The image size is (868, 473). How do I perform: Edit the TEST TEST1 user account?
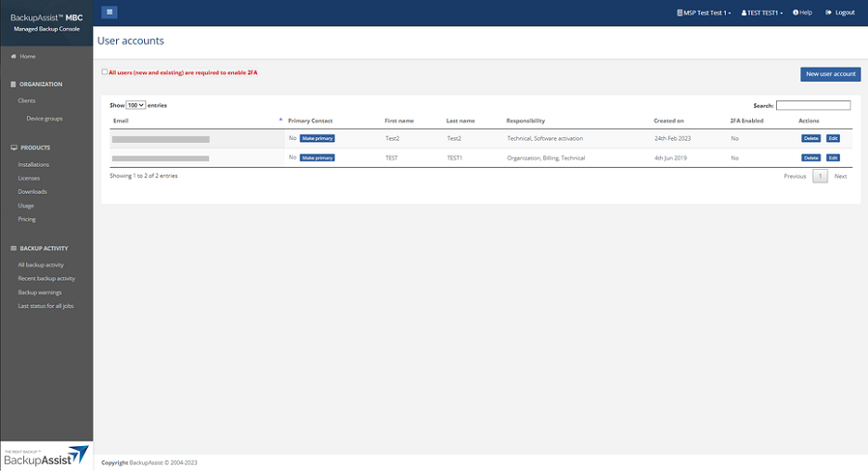coord(833,158)
